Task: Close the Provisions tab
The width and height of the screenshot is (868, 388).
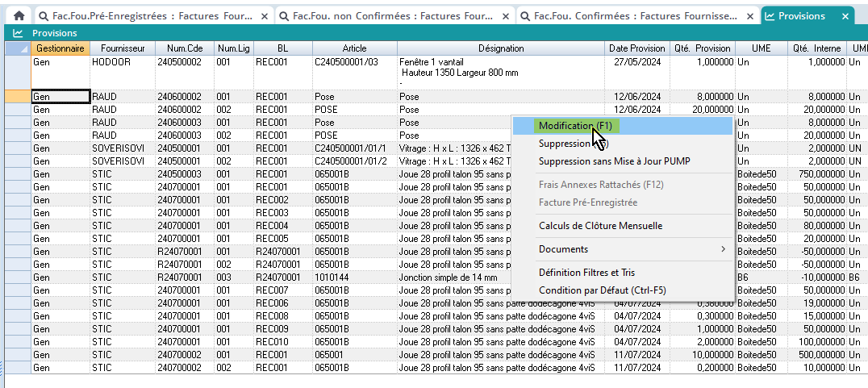Action: coord(845,16)
